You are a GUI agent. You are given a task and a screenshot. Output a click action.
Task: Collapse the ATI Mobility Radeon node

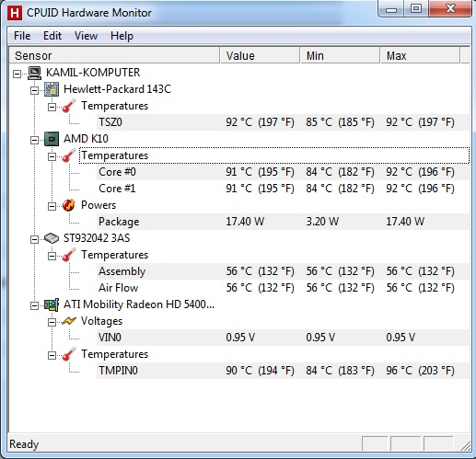click(34, 305)
